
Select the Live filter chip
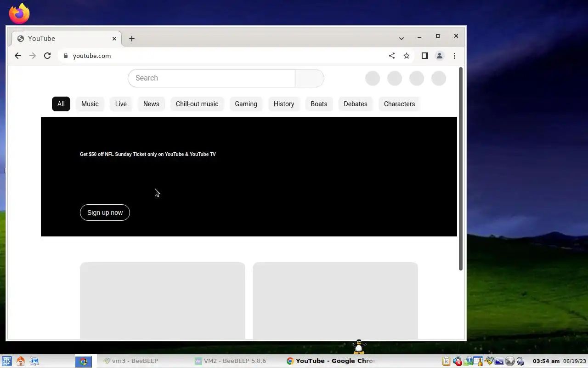[x=121, y=104]
